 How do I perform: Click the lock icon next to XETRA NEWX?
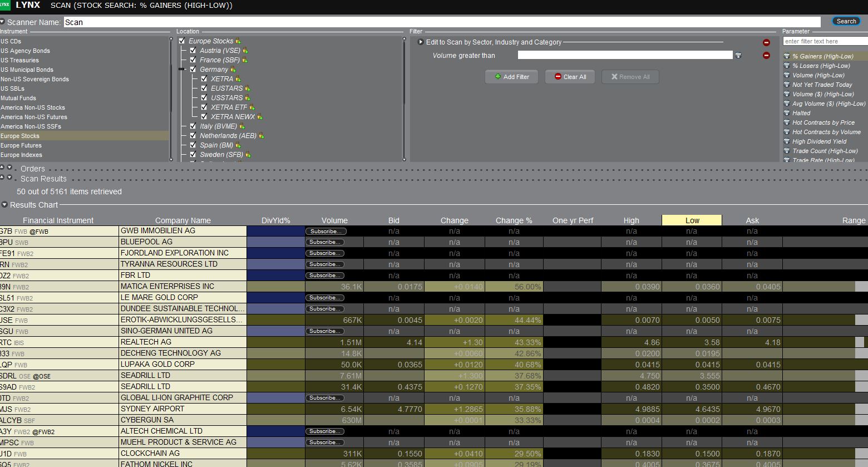[260, 116]
